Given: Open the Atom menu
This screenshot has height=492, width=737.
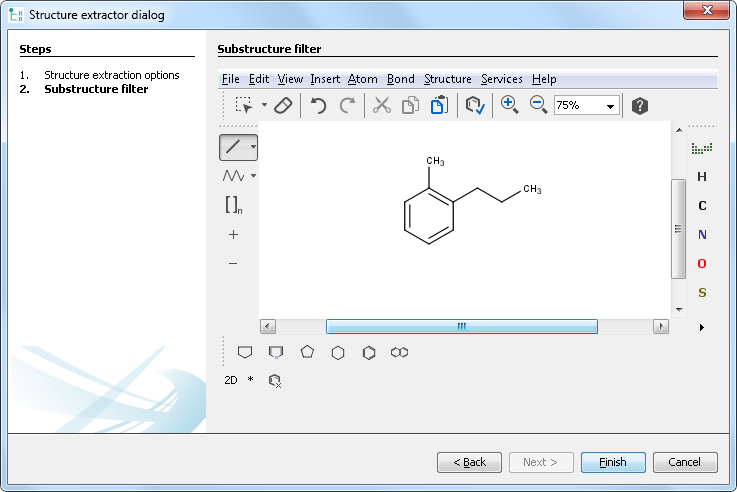Looking at the screenshot, I should [362, 79].
